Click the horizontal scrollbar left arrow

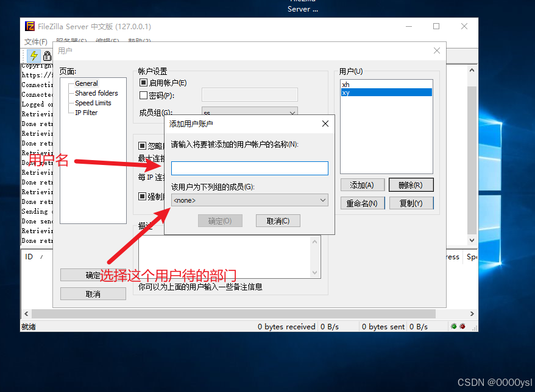tap(26, 313)
